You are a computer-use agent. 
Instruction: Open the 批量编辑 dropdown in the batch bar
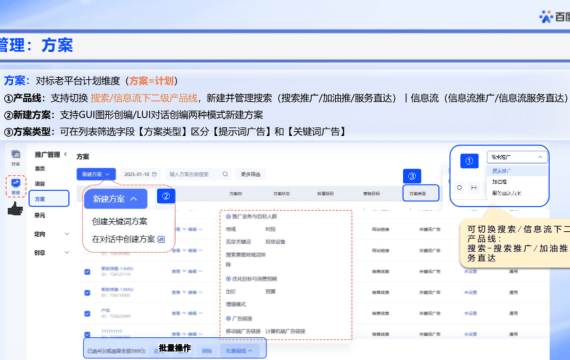[x=239, y=351]
